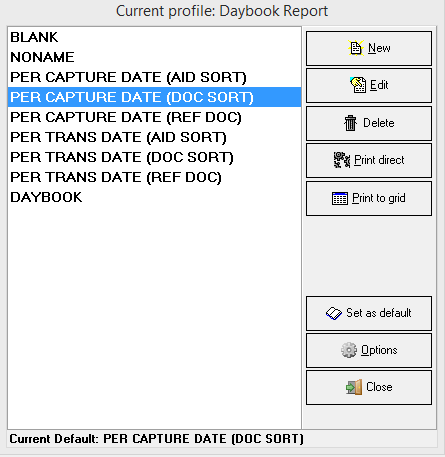Click the New profile document icon
This screenshot has height=457, width=445.
[x=356, y=48]
